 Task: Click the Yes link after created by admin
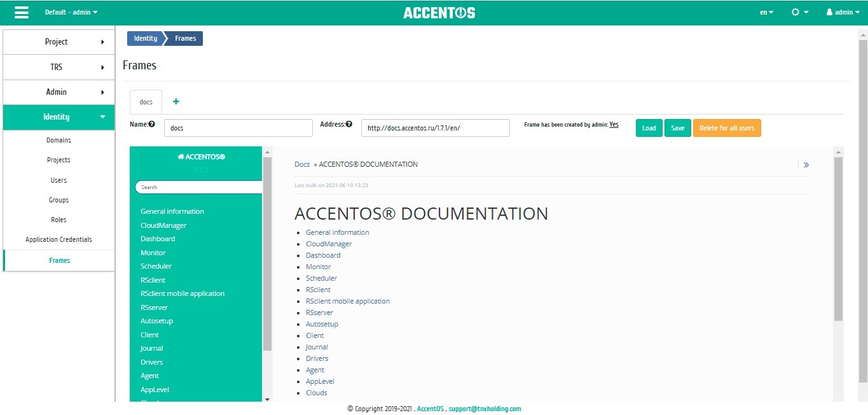(614, 125)
